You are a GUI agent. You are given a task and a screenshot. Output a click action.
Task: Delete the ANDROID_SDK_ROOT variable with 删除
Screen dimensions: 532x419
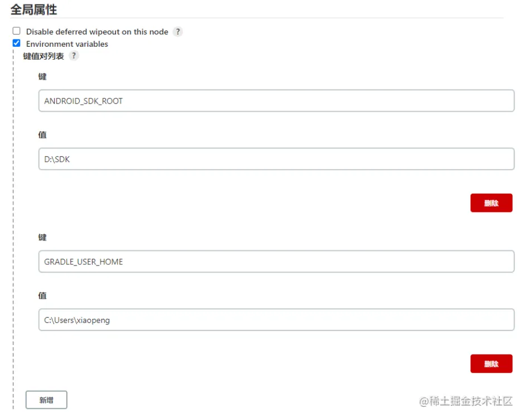click(491, 203)
